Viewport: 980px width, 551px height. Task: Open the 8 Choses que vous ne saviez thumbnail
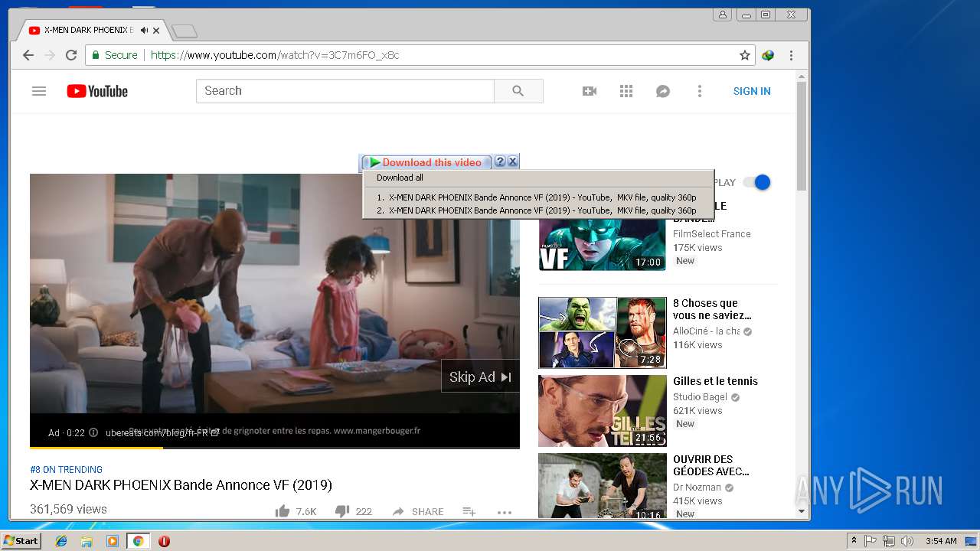pyautogui.click(x=603, y=333)
